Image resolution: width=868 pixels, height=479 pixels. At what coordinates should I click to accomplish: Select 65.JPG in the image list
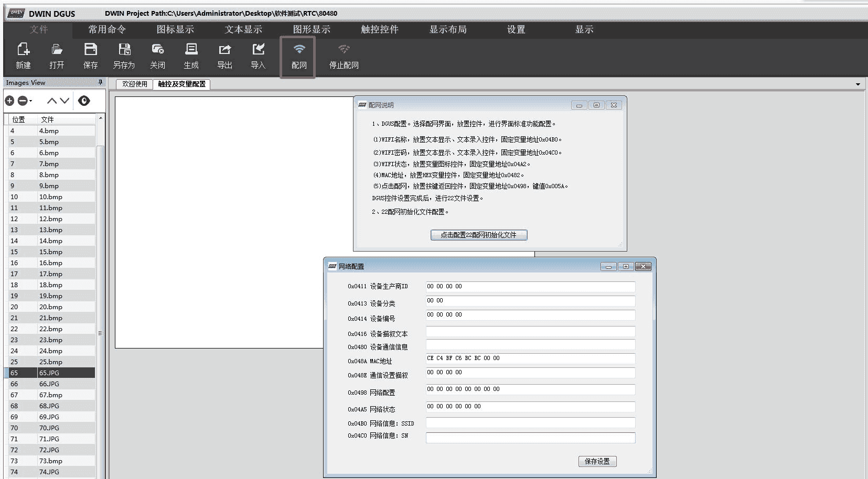pos(50,373)
